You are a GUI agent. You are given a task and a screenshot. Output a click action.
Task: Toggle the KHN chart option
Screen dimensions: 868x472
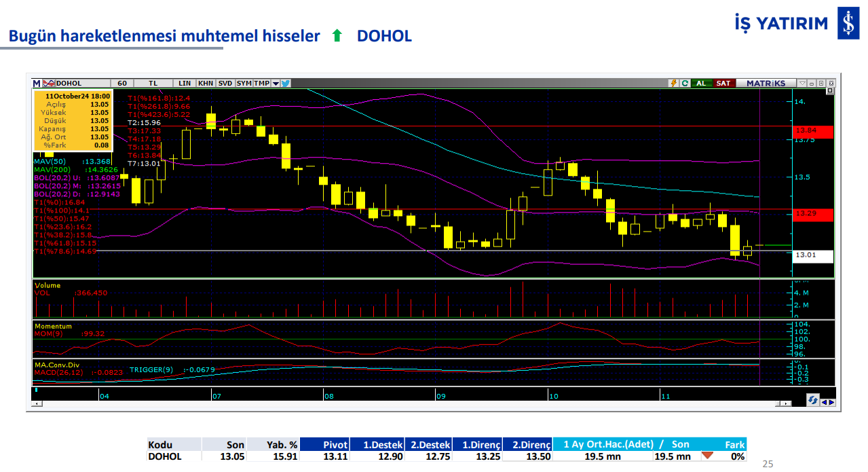point(206,84)
